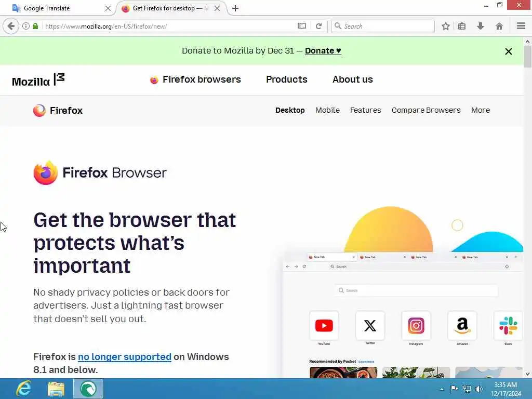This screenshot has height=399, width=532.
Task: Open Action Center flag icon in tray
Action: (x=454, y=389)
